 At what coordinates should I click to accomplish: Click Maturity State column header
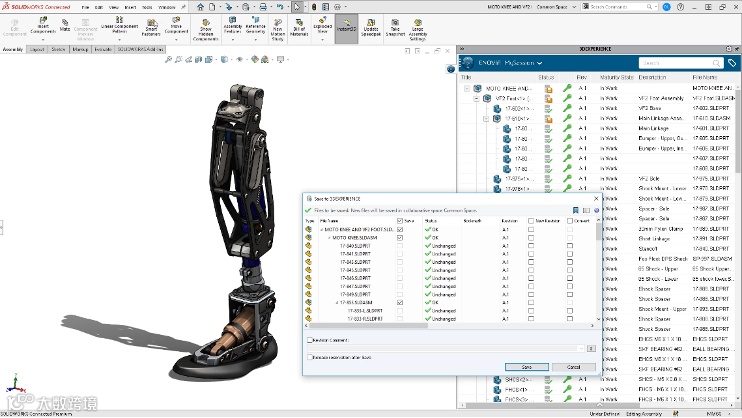[617, 77]
